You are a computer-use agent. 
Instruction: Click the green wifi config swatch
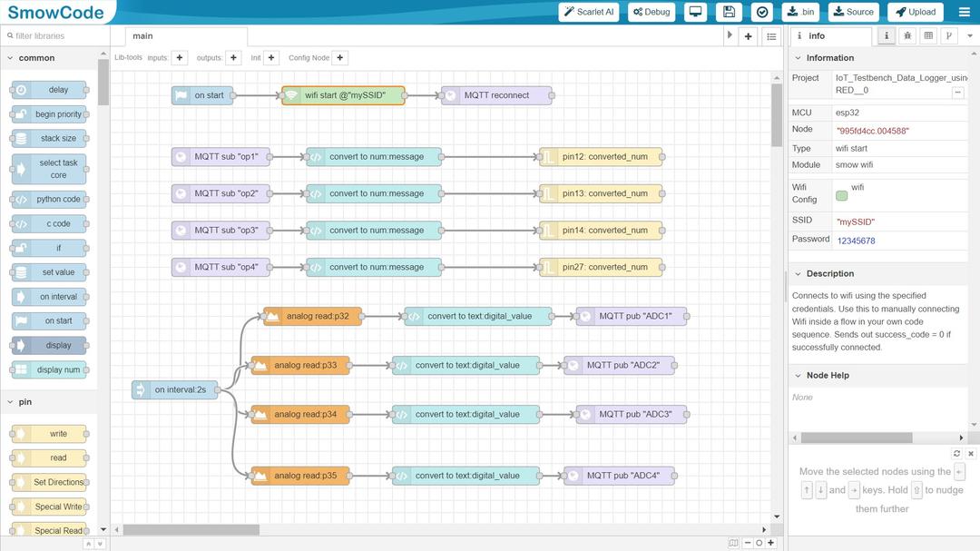tap(841, 195)
